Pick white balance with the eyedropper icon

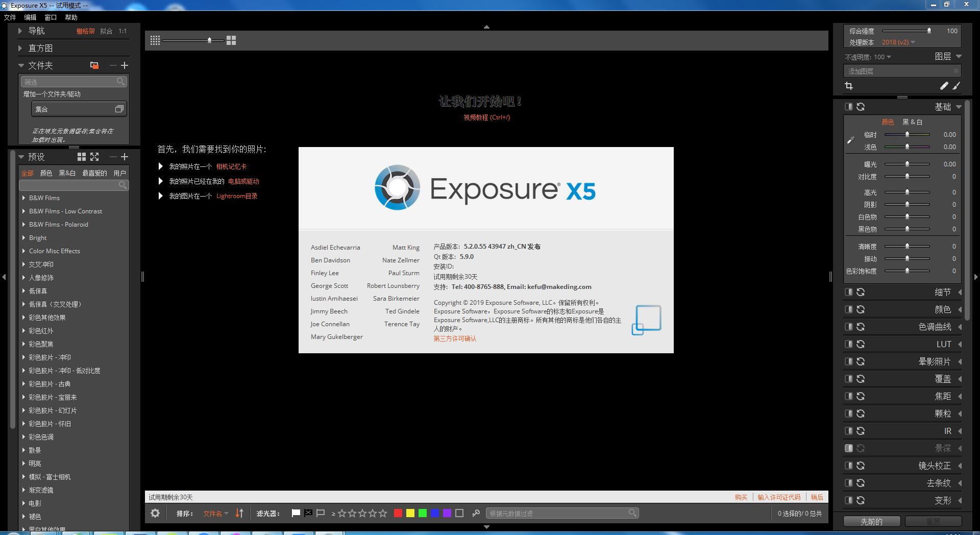[x=850, y=140]
